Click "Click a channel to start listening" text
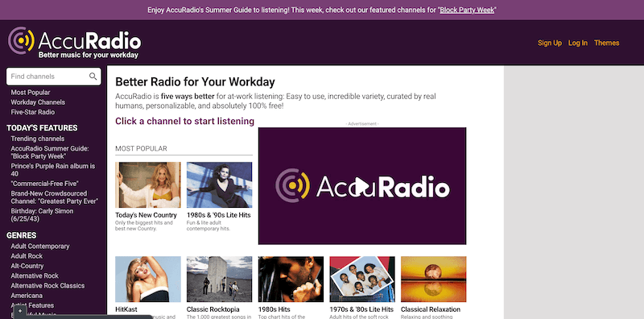 185,122
